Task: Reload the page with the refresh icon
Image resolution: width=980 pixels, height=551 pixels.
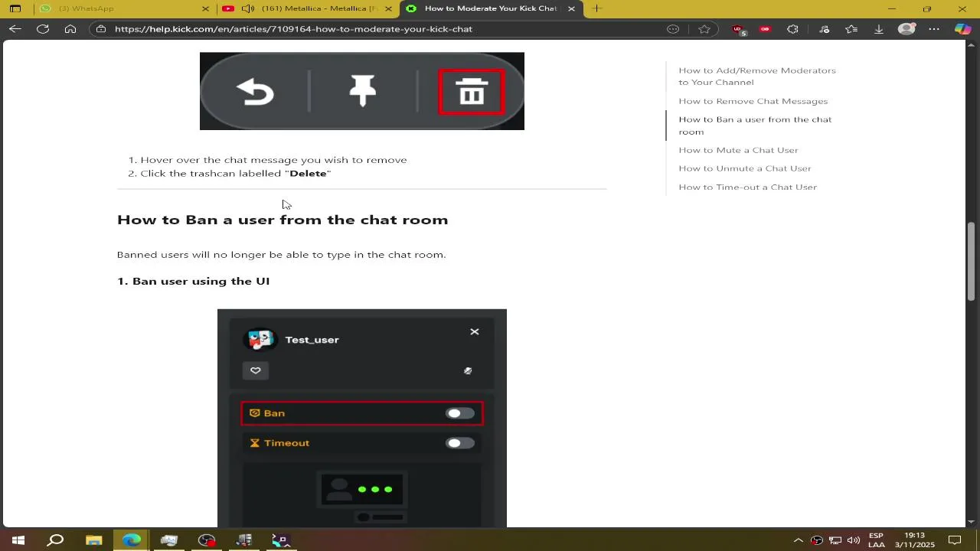Action: coord(43,29)
